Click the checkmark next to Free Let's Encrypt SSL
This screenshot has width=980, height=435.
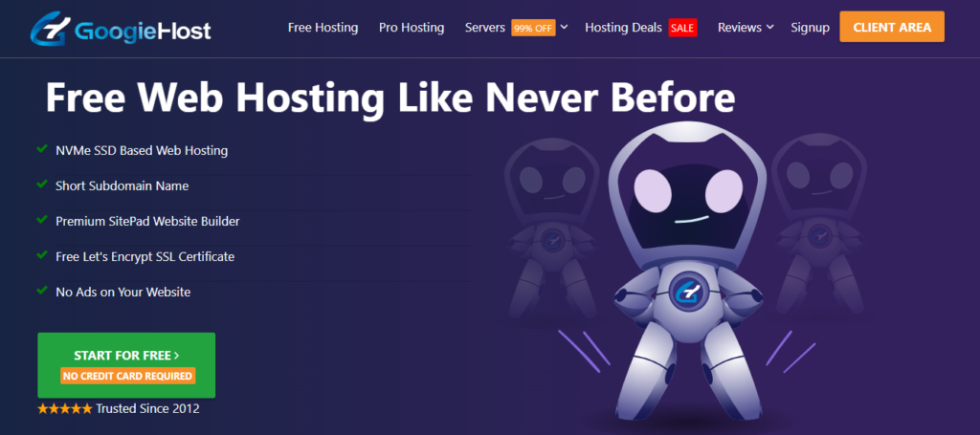42,255
